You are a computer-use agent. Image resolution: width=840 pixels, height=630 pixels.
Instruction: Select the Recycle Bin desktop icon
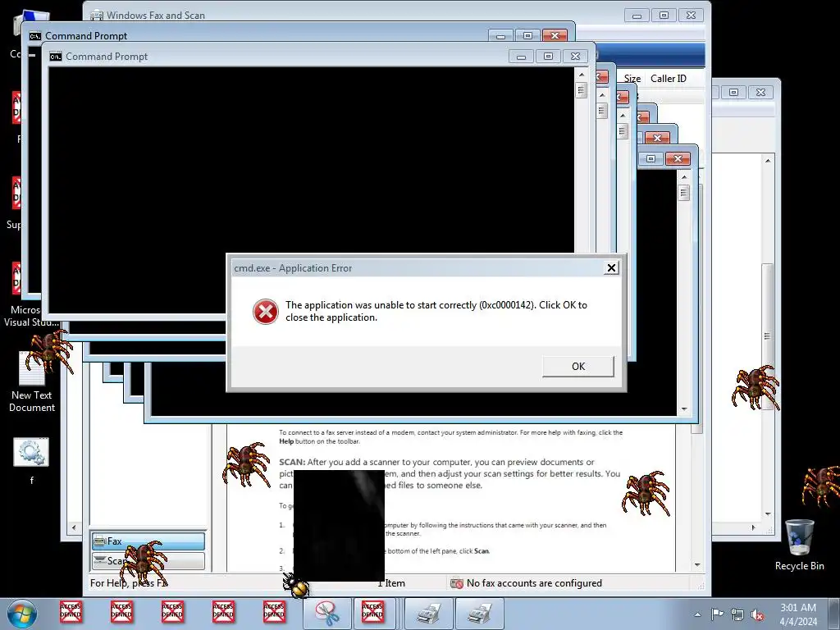point(799,546)
